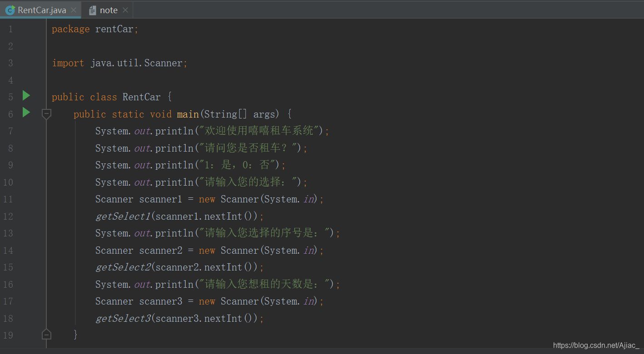This screenshot has height=354, width=644.
Task: Click on 'java.util.Scanner' import text
Action: (x=136, y=63)
